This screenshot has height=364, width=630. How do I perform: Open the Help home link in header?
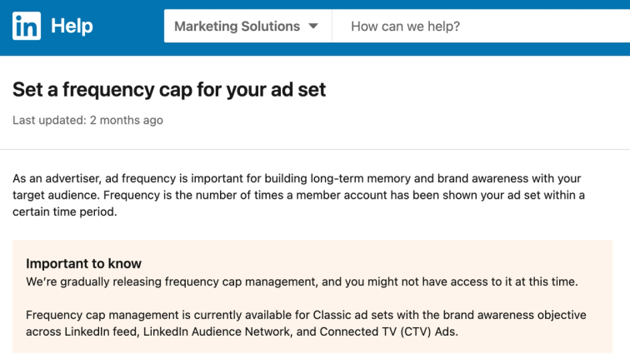pos(72,27)
